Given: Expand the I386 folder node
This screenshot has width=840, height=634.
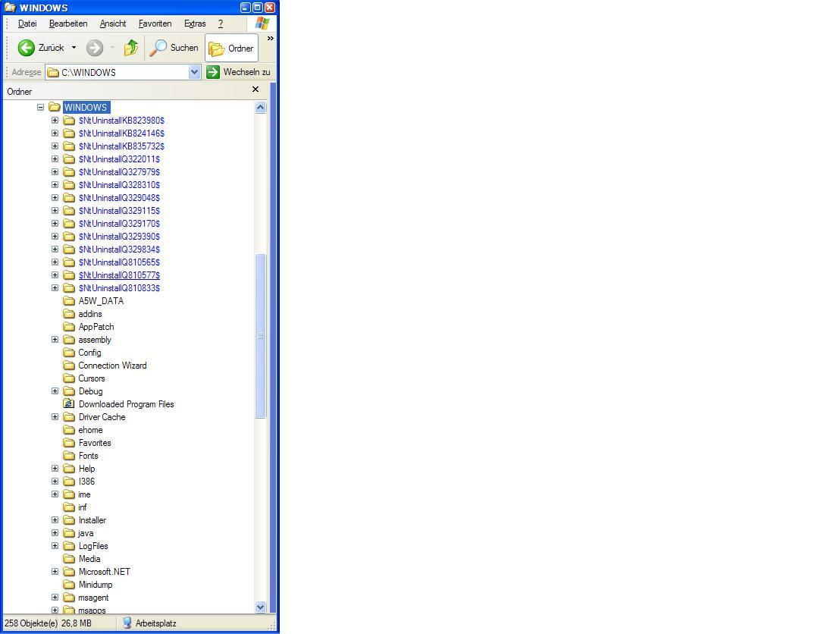Looking at the screenshot, I should tap(55, 481).
